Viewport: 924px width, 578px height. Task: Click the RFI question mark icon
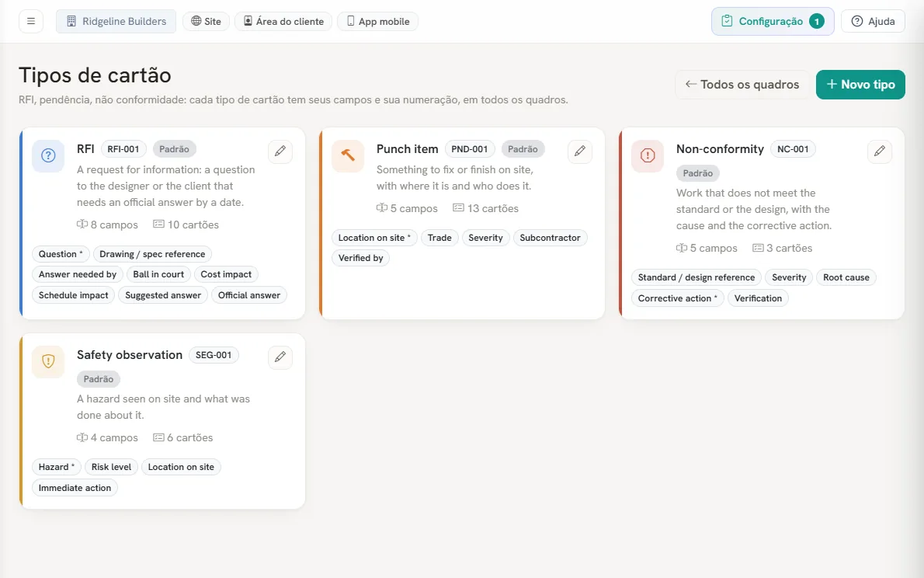48,155
